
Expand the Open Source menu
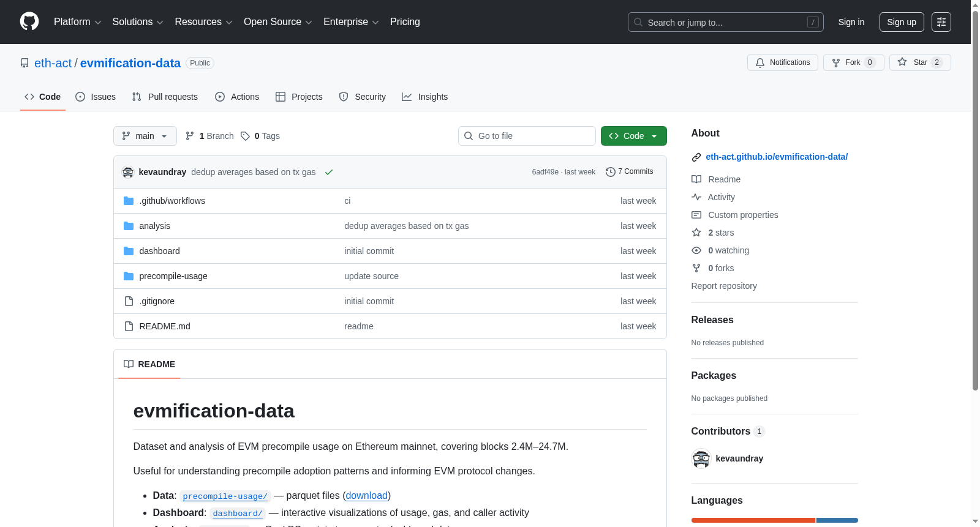tap(277, 22)
